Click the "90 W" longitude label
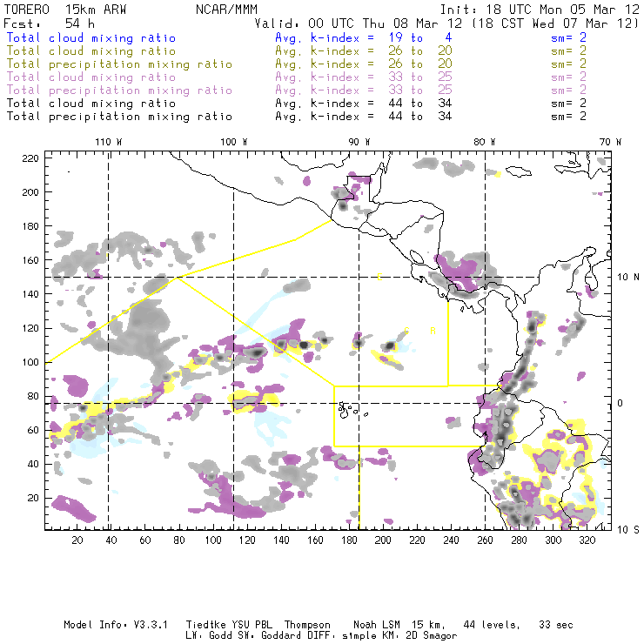This screenshot has width=644, height=644. [359, 142]
